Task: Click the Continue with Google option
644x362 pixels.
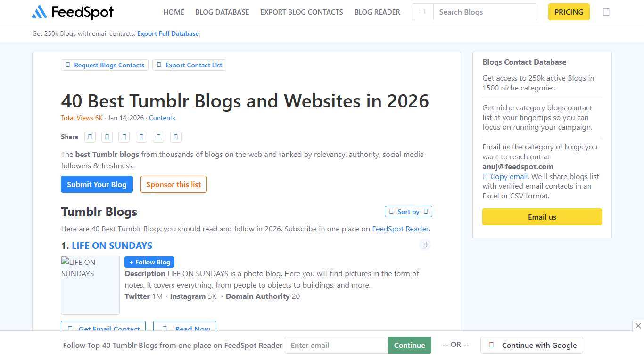Action: (532, 345)
